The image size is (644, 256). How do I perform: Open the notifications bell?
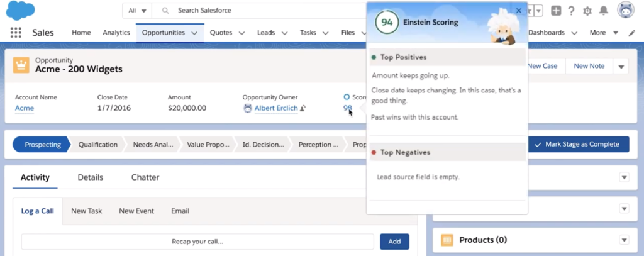604,11
